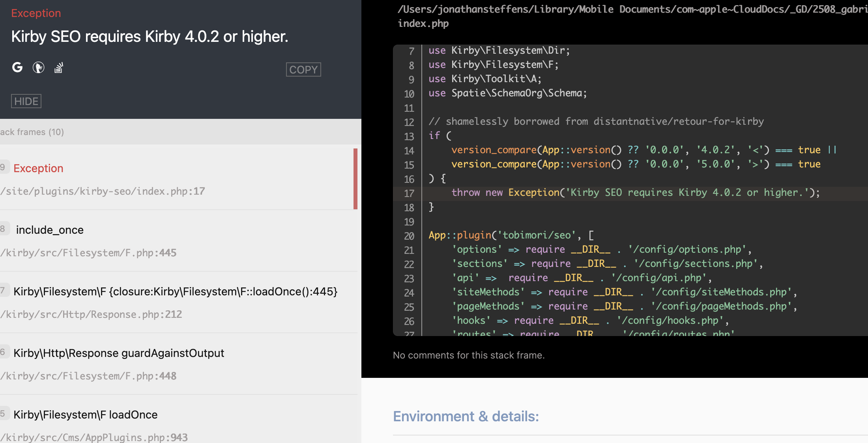Open the guardAgainstOutput stack frame
This screenshot has width=868, height=443.
pyautogui.click(x=118, y=353)
